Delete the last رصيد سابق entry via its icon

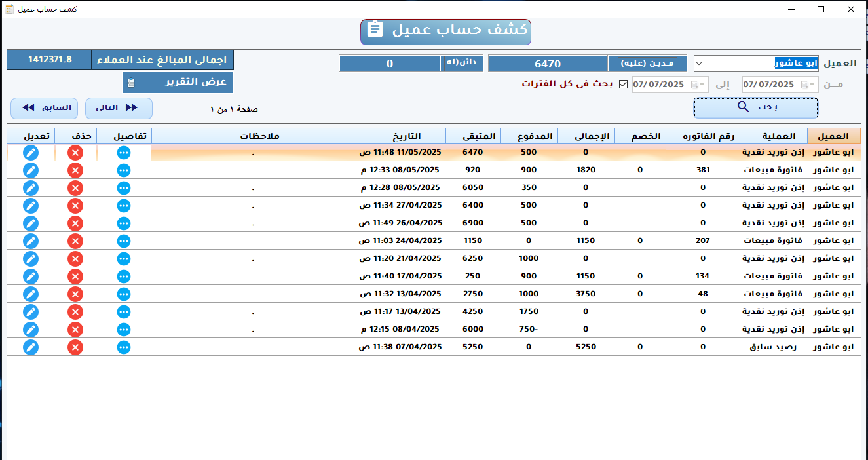pyautogui.click(x=75, y=347)
